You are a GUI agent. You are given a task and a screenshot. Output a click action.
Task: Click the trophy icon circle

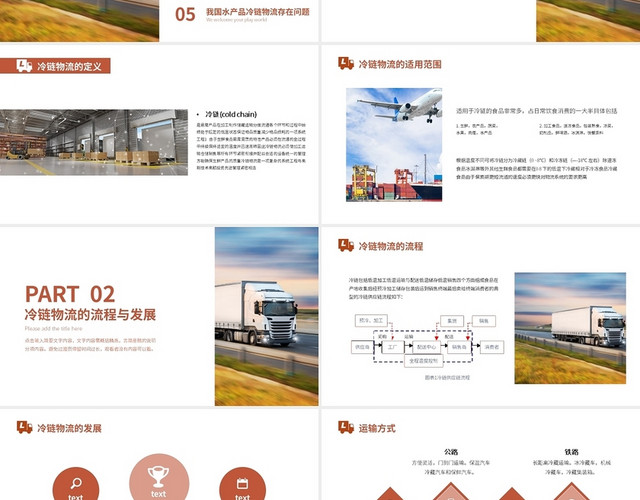click(x=159, y=477)
